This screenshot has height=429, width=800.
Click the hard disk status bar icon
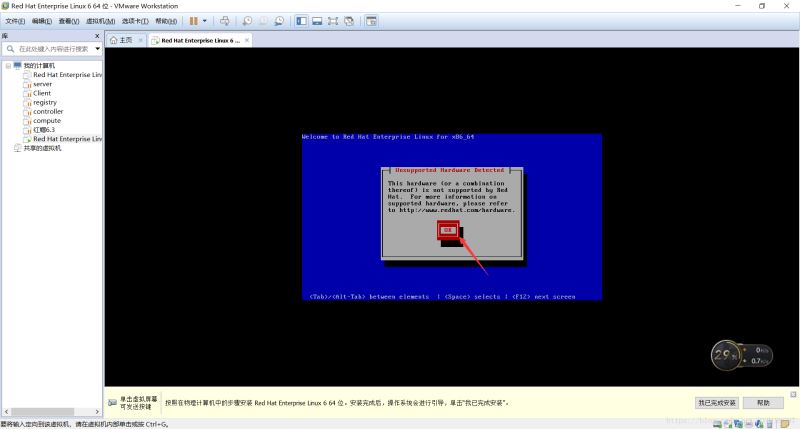(717, 424)
